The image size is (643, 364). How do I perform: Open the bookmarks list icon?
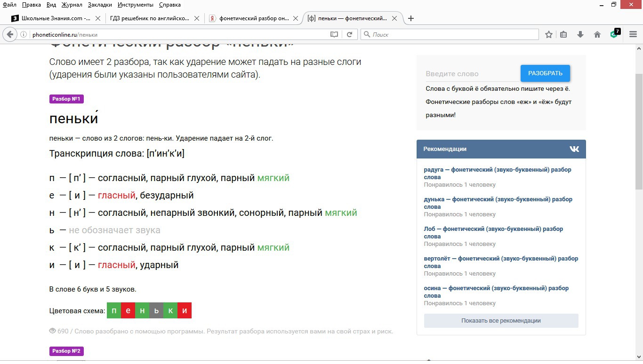coord(563,34)
